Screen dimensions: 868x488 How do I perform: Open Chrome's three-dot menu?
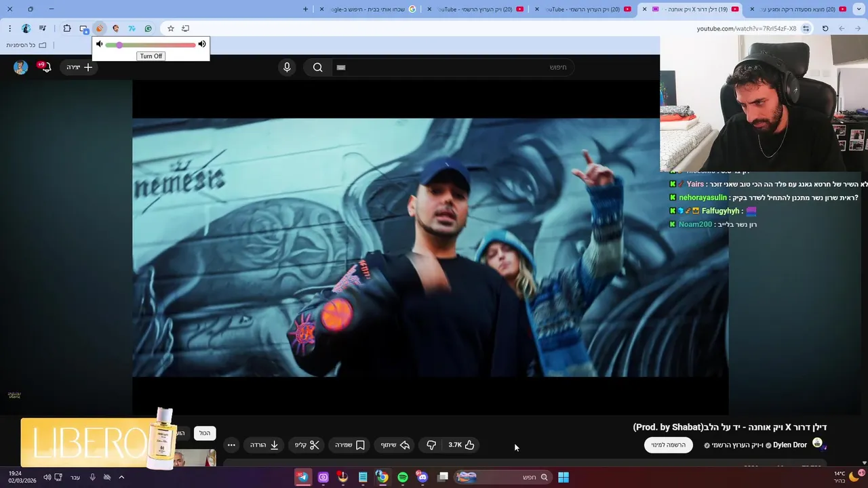9,28
